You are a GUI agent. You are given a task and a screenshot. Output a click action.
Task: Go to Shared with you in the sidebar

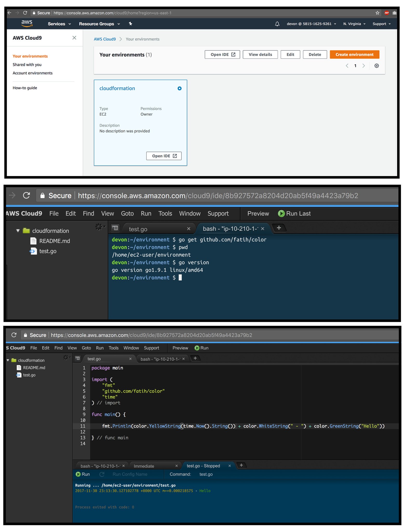tap(27, 64)
